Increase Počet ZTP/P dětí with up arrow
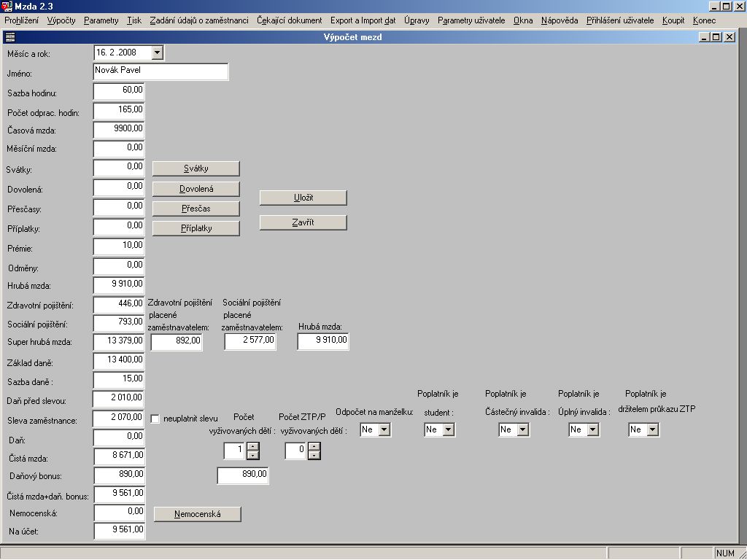This screenshot has height=560, width=747. point(314,447)
